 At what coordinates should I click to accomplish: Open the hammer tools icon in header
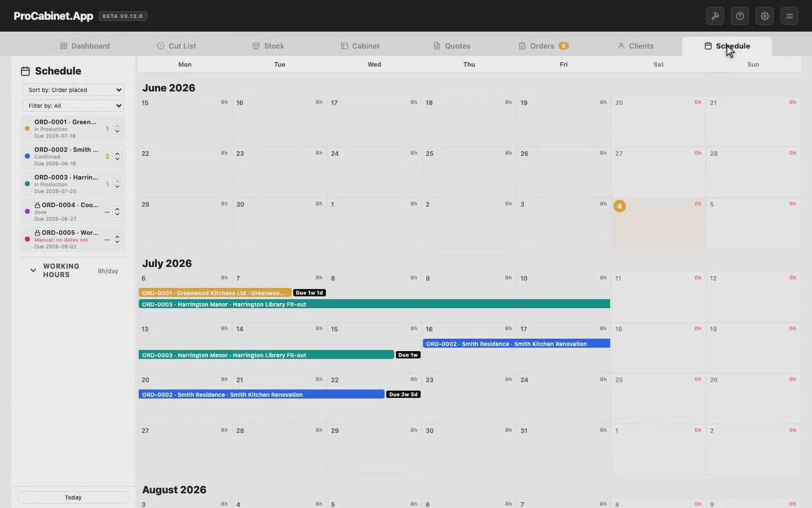[715, 16]
